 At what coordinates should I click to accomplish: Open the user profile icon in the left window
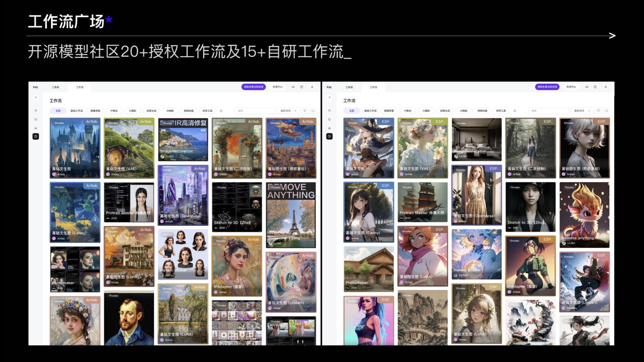pos(312,87)
